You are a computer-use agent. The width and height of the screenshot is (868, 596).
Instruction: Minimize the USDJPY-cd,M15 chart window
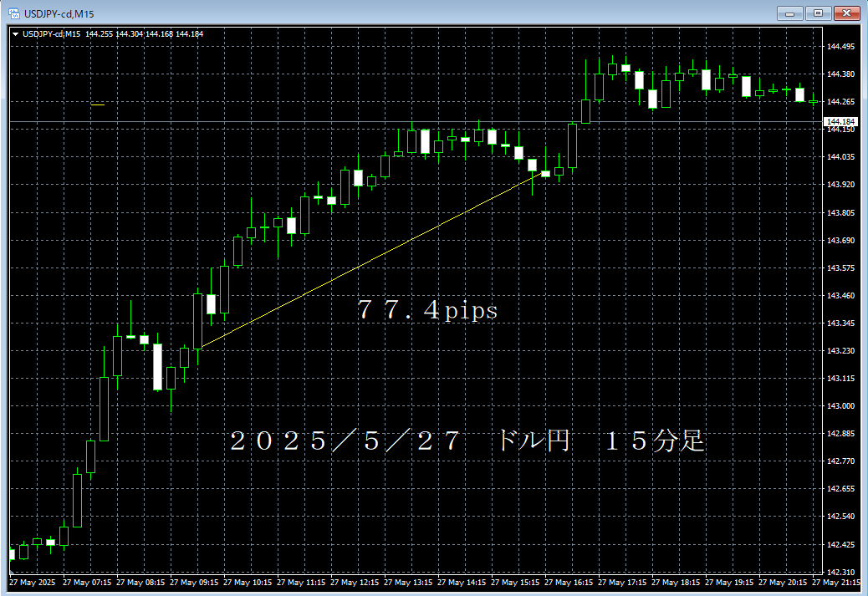(789, 13)
